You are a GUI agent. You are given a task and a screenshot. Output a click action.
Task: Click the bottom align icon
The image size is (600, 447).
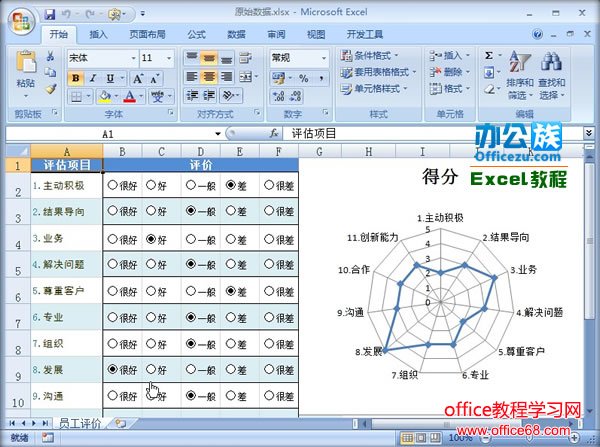(226, 58)
